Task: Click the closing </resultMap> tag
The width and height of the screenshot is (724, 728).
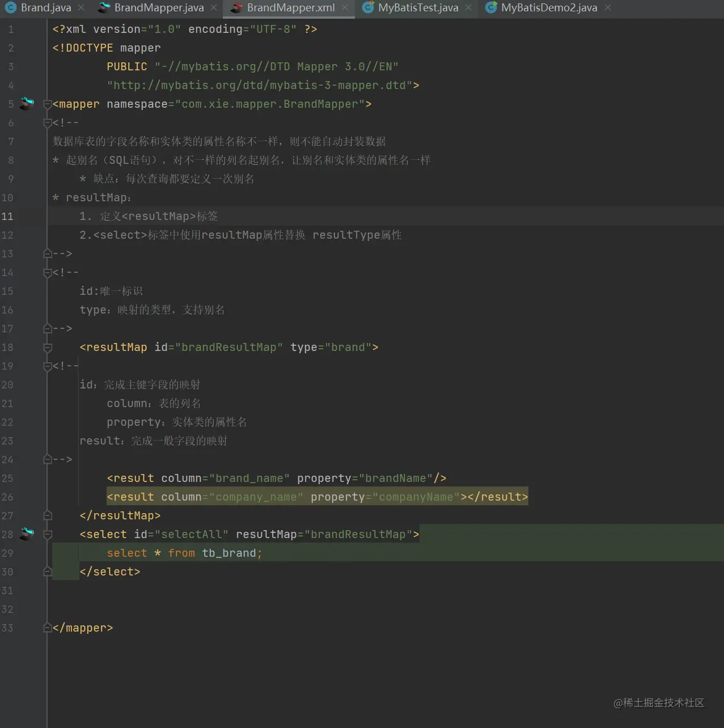Action: coord(120,515)
